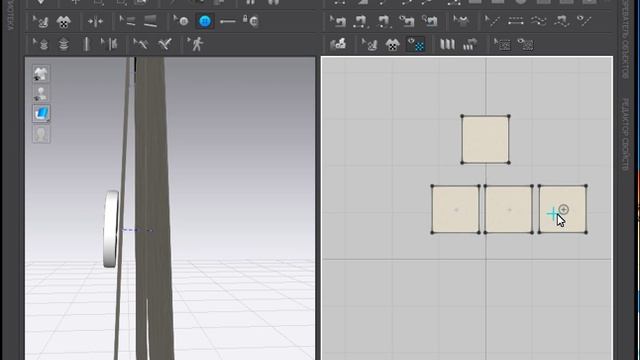
Task: Toggle Show Garment in 3D view
Action: coord(41,74)
